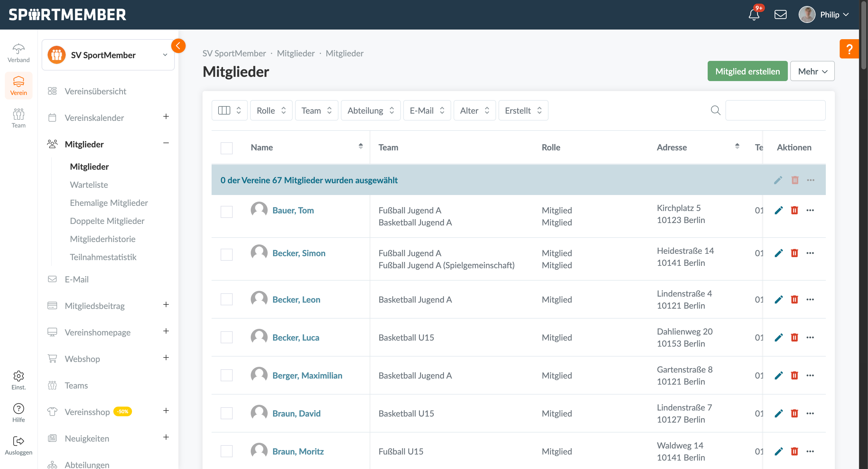
Task: Expand the Mehr dropdown button
Action: [812, 71]
